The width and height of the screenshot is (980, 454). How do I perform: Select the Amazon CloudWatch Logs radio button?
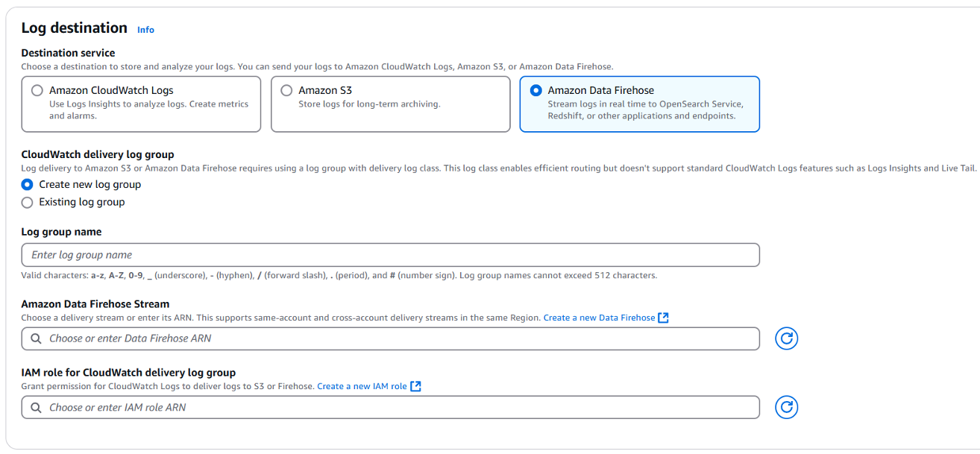[x=37, y=90]
